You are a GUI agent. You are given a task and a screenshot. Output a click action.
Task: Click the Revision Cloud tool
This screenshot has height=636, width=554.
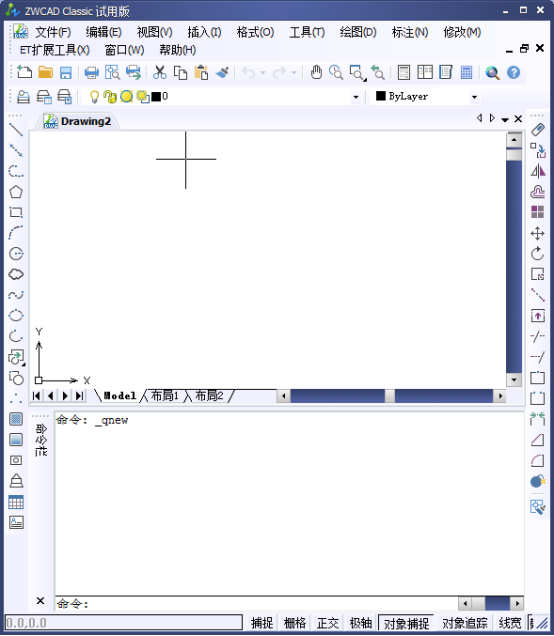tap(16, 275)
